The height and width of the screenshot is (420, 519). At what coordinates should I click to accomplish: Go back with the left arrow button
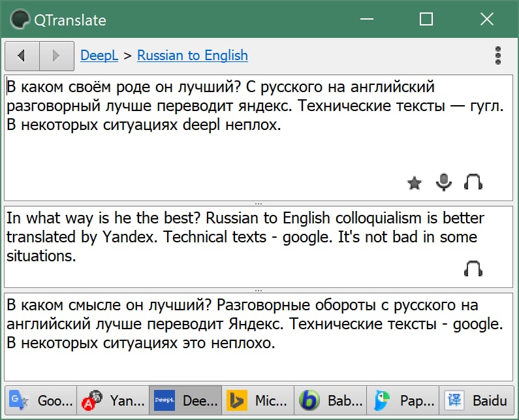pos(22,56)
